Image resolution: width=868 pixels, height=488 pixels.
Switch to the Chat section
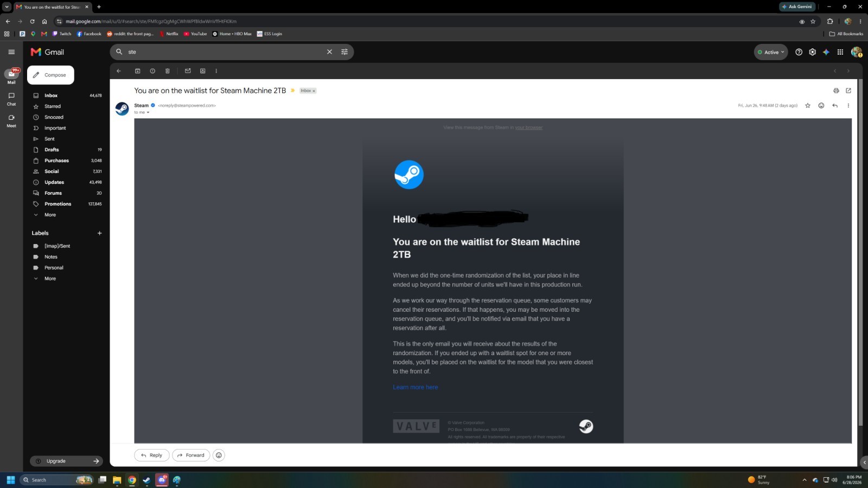coord(11,99)
